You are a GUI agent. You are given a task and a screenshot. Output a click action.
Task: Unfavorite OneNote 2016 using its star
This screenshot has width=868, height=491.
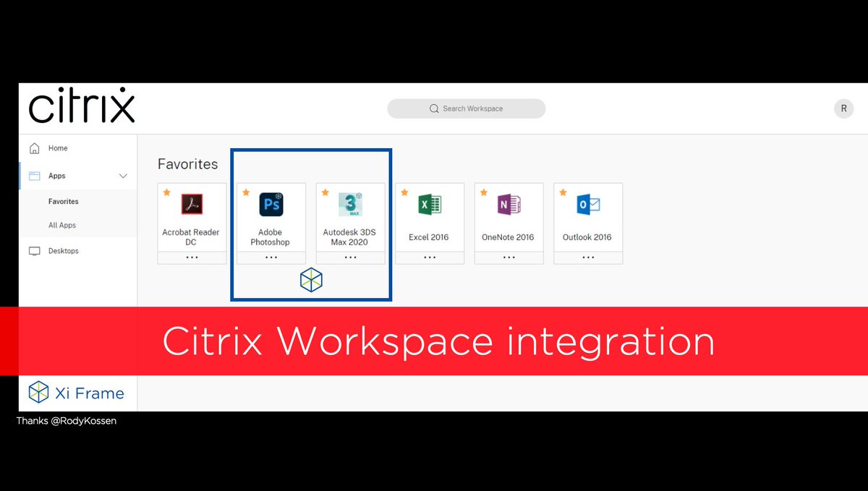484,192
